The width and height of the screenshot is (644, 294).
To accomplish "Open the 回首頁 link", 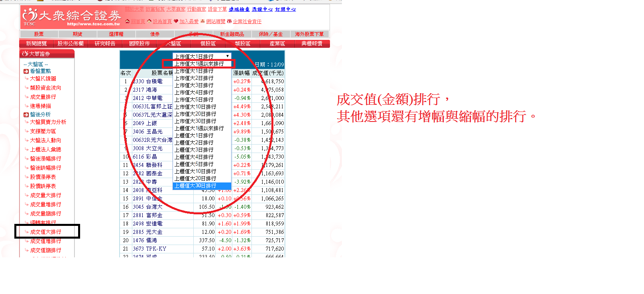I will 138,22.
